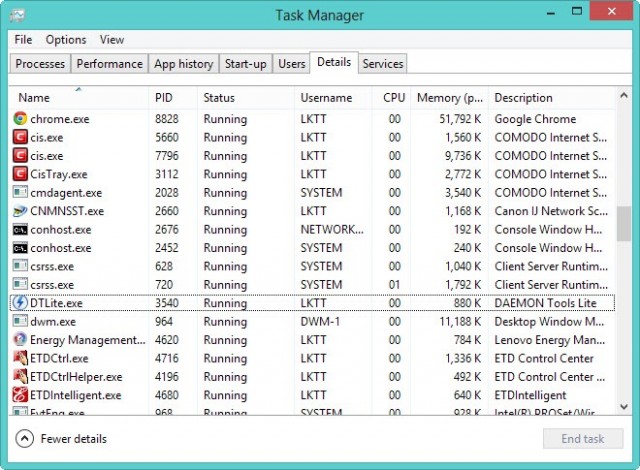Click the ETDIntelligent.exe red icon
640x470 pixels.
(20, 395)
